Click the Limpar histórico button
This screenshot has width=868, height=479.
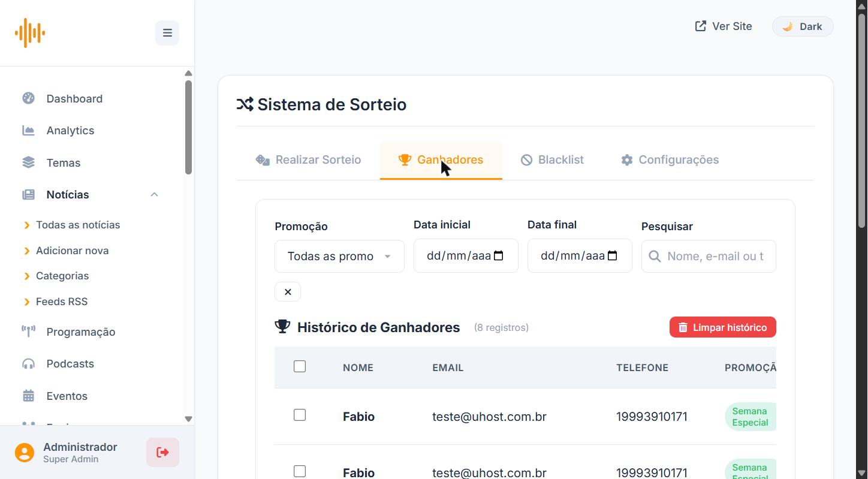pyautogui.click(x=723, y=327)
